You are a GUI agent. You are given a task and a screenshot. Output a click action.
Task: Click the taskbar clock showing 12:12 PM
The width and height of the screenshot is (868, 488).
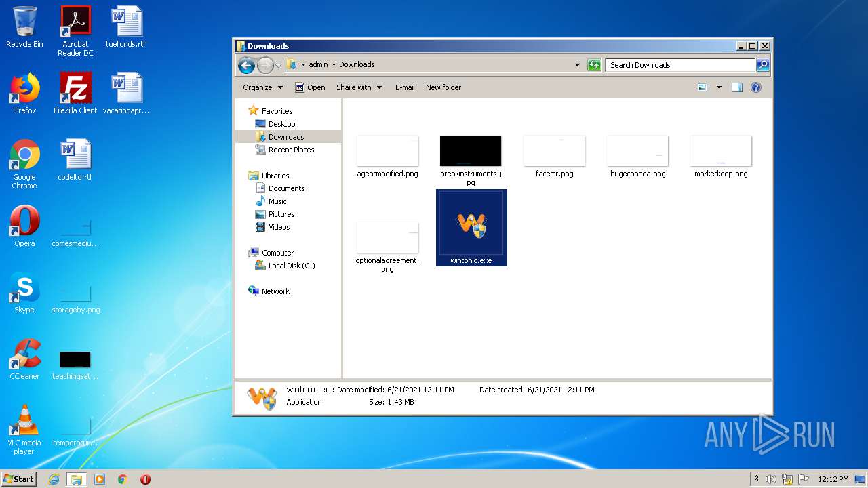(833, 479)
